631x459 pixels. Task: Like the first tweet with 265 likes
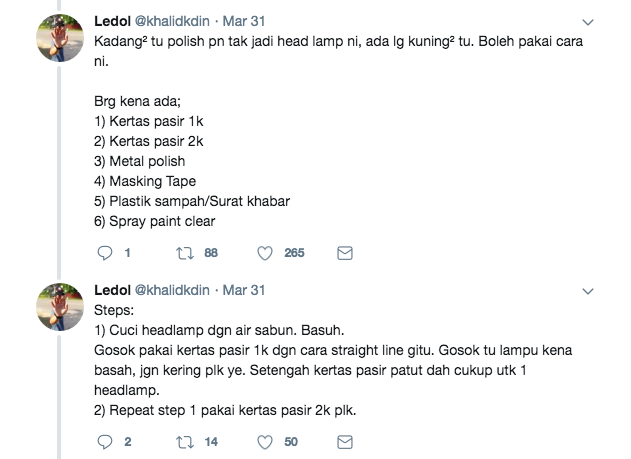tap(266, 253)
